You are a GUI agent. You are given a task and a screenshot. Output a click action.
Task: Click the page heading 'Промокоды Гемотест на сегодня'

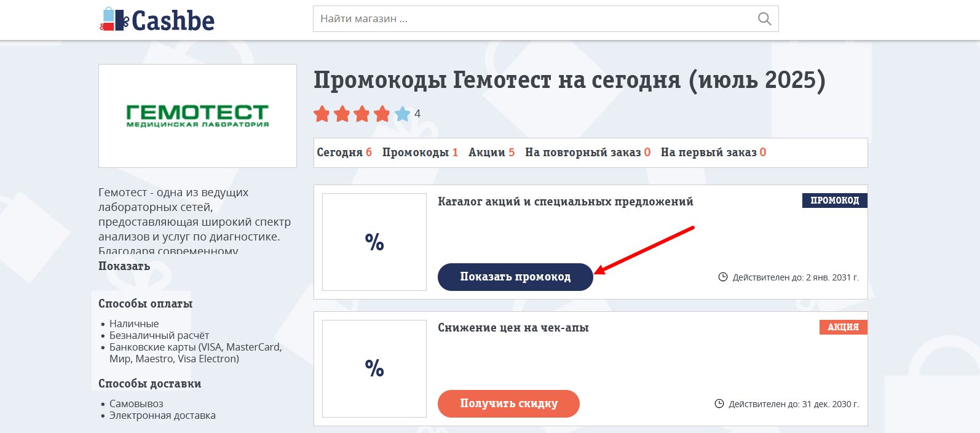[569, 81]
